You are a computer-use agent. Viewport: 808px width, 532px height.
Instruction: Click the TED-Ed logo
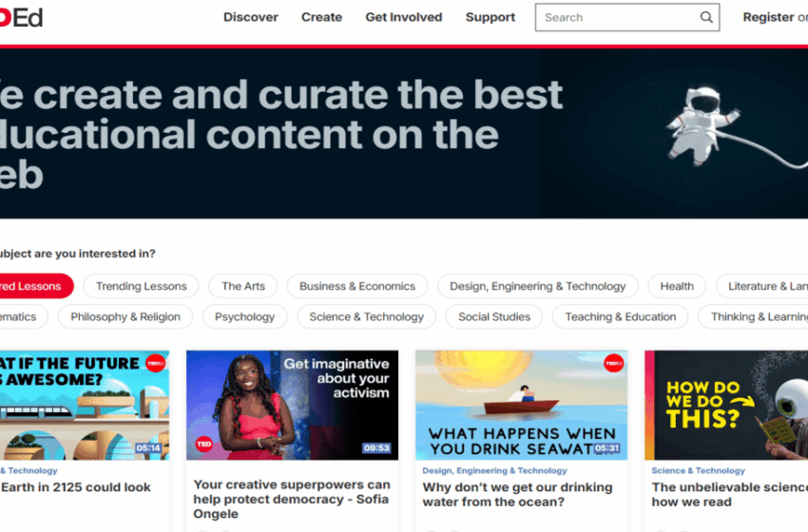pos(21,18)
